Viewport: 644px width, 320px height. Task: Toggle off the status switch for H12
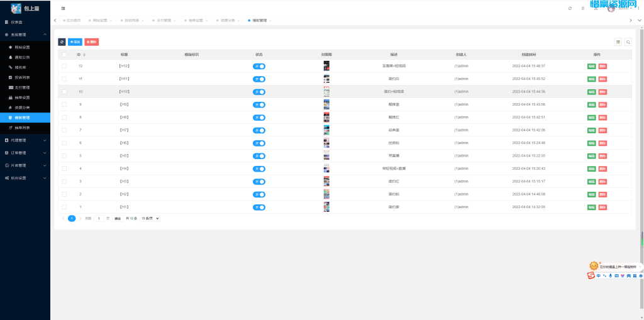coord(259,66)
